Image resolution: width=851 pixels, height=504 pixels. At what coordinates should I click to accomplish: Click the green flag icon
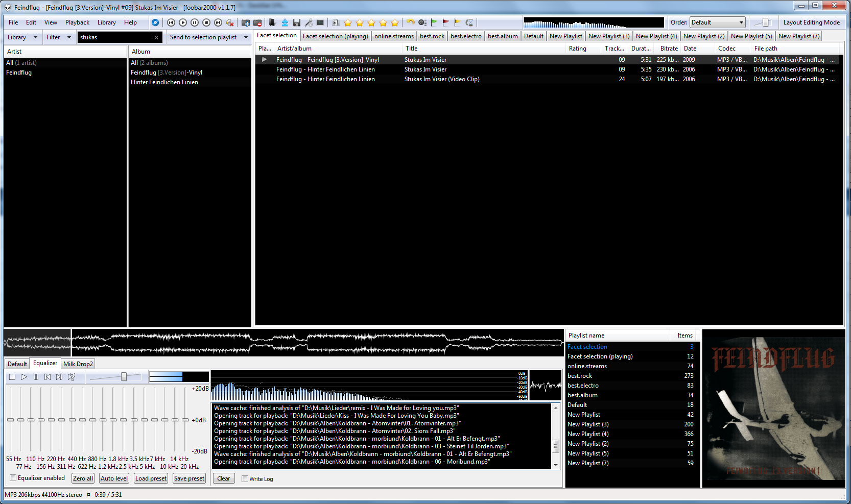pyautogui.click(x=434, y=22)
